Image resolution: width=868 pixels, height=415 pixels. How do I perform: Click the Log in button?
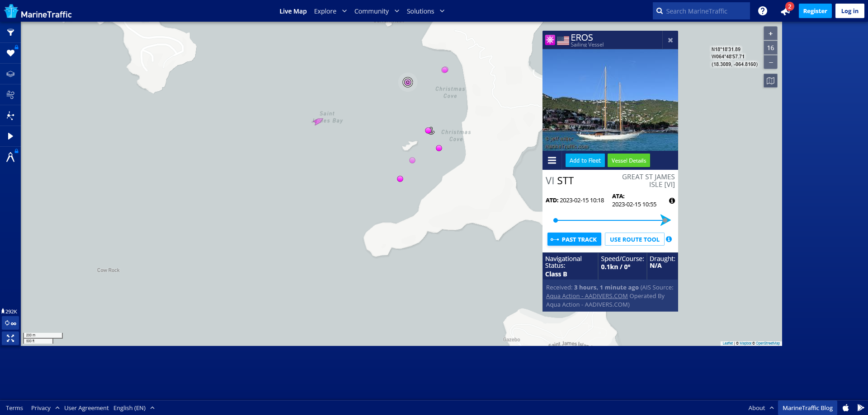pos(850,11)
